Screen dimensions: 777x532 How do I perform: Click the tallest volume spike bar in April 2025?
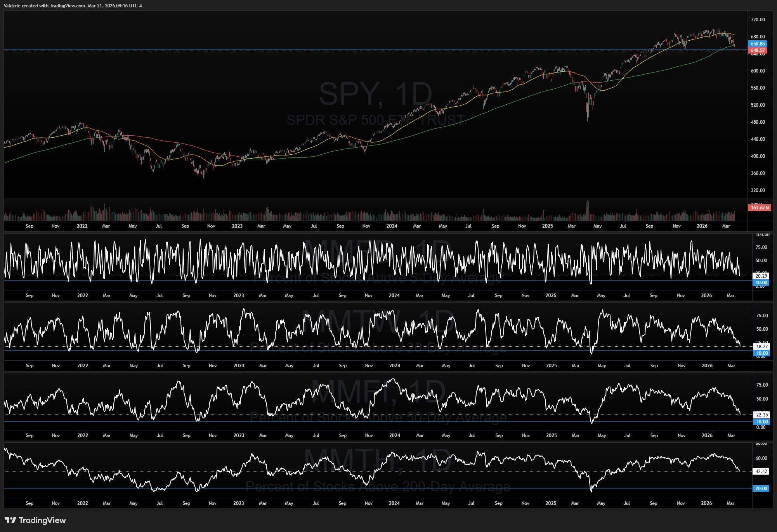coord(588,210)
